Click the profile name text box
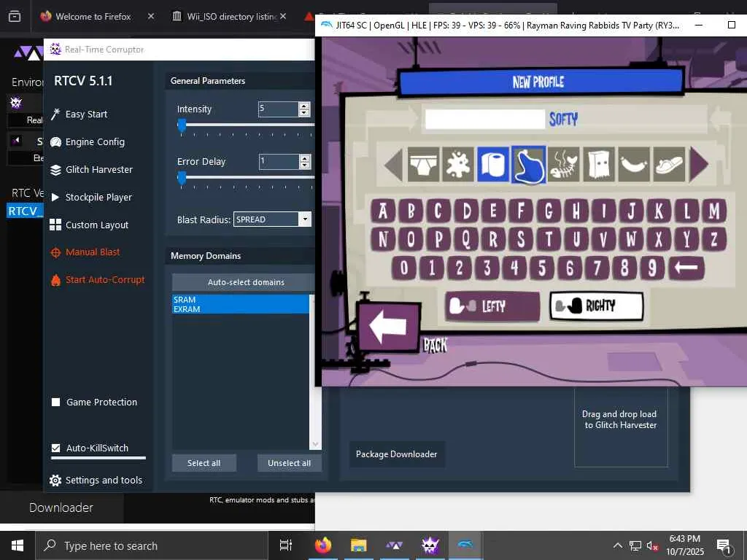Viewport: 747px width, 560px height. click(x=485, y=119)
